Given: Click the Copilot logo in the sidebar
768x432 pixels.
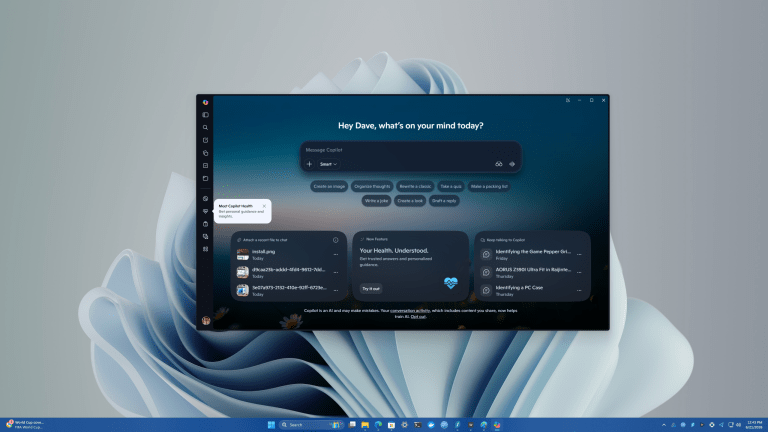Looking at the screenshot, I should pos(206,102).
